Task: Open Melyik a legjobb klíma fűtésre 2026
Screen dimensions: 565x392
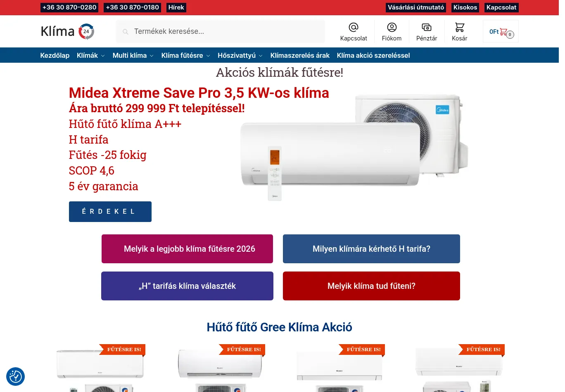Action: (x=187, y=249)
